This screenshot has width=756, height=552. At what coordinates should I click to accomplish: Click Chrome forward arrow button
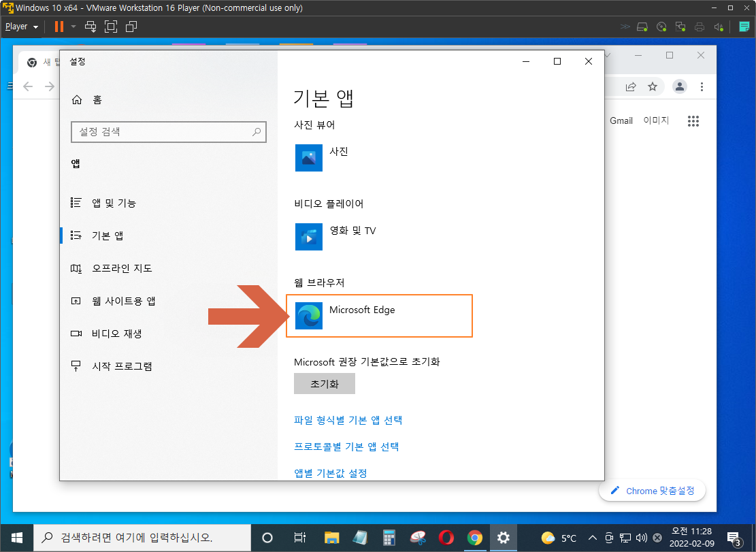coord(50,86)
